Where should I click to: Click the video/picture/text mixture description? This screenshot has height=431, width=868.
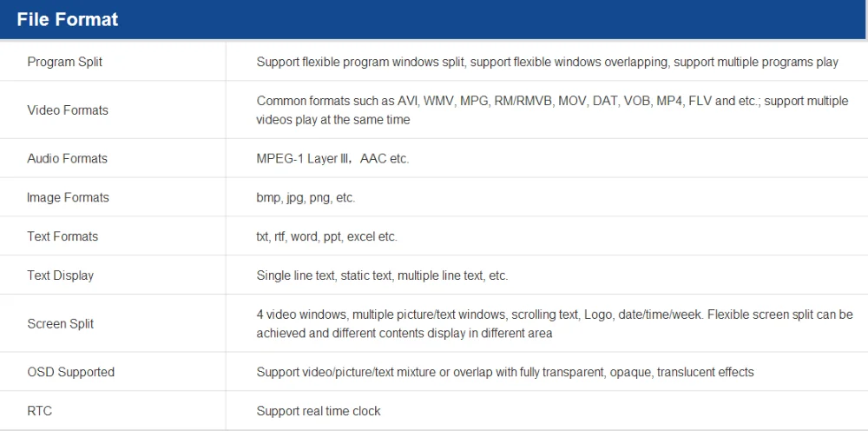[504, 372]
